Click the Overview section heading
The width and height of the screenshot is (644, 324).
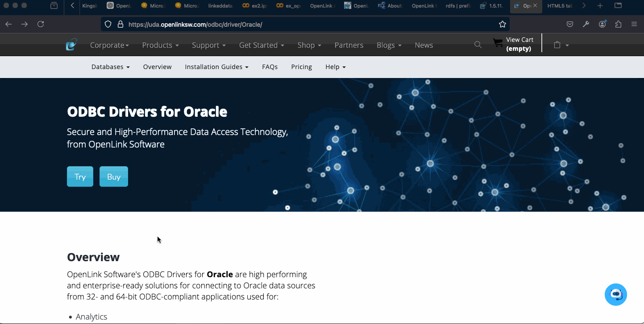pyautogui.click(x=93, y=257)
